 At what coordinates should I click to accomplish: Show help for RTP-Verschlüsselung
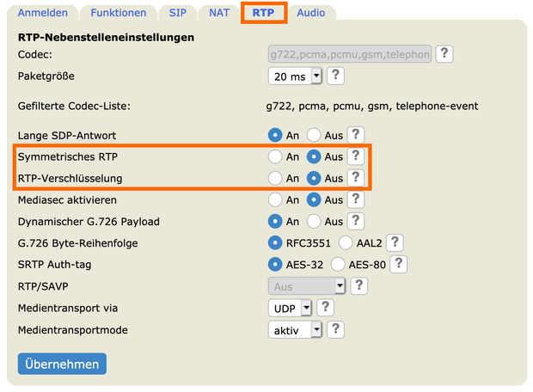point(356,178)
